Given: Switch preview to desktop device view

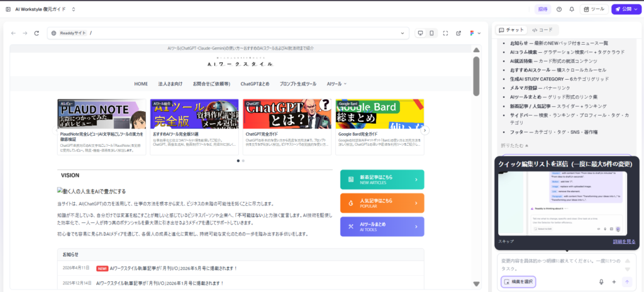Looking at the screenshot, I should coord(421,33).
